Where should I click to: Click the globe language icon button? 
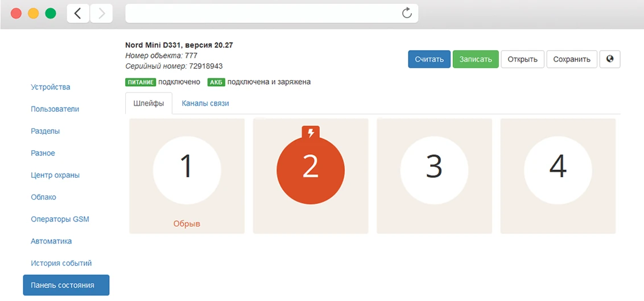610,59
